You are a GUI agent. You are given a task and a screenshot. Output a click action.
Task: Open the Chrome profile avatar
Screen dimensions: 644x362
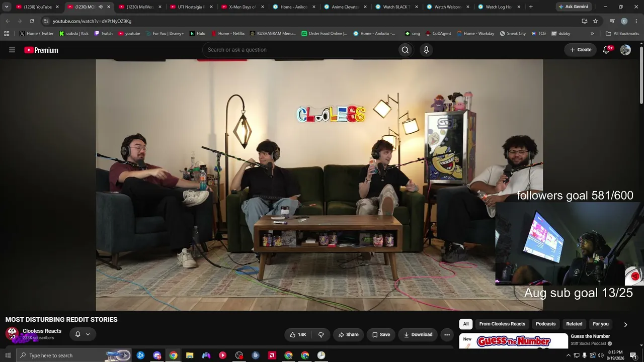coord(624,21)
